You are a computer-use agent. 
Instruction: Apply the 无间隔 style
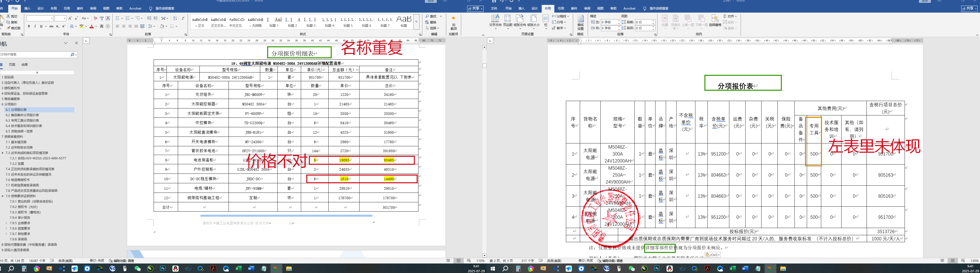coord(255,22)
